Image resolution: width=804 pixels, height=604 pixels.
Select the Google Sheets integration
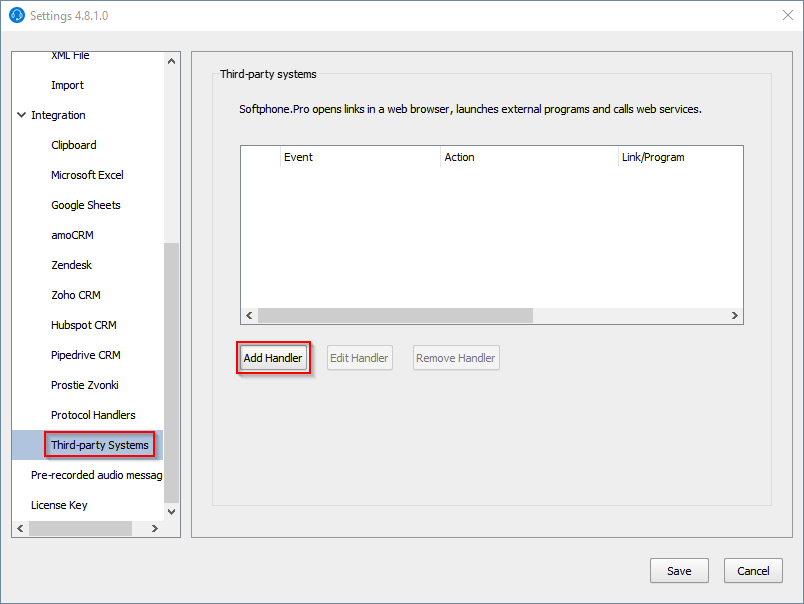[x=85, y=205]
